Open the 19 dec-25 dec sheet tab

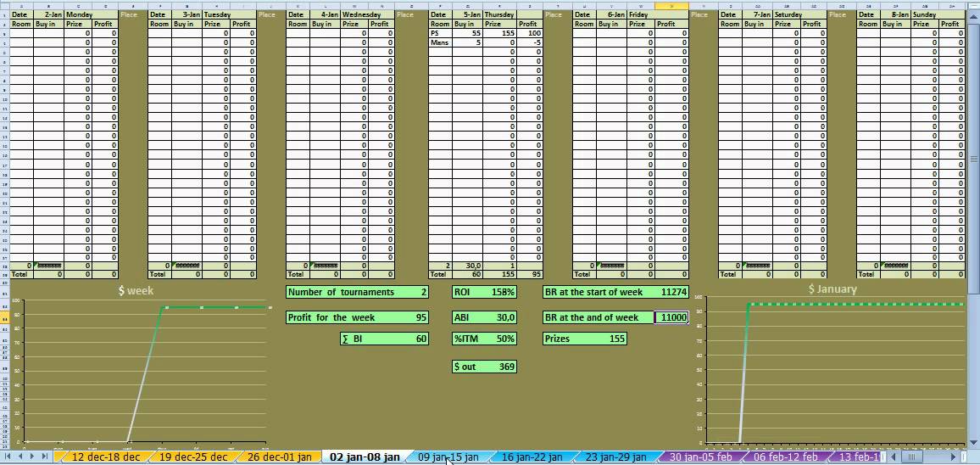[x=193, y=457]
